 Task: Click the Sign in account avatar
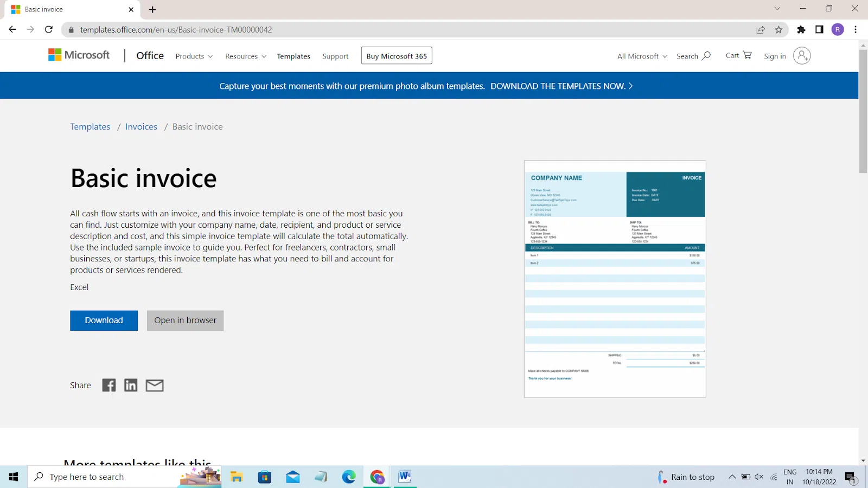point(802,55)
